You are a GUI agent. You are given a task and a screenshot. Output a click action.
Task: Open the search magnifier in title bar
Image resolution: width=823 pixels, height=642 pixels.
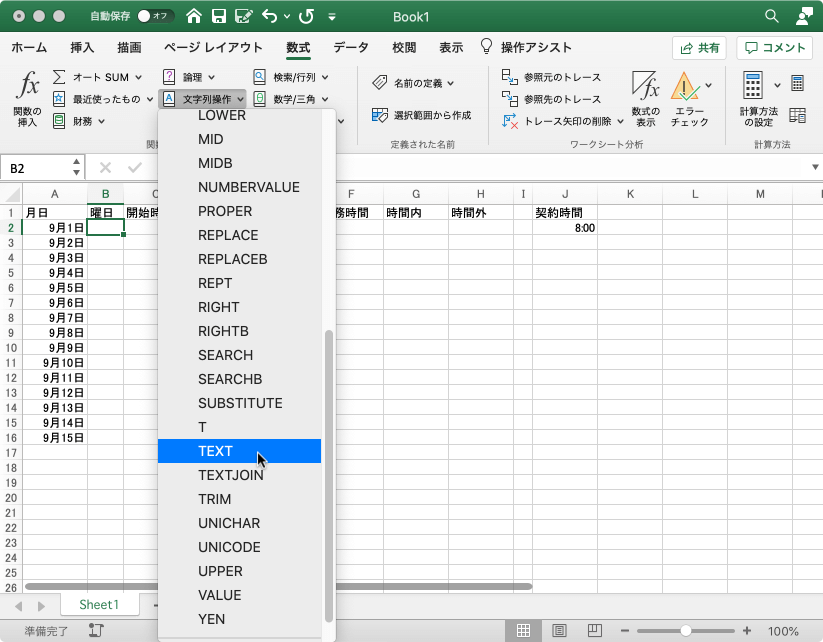[772, 16]
